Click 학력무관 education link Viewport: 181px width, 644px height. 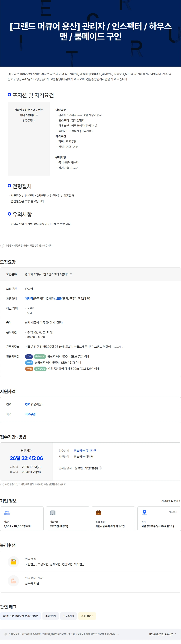coord(30,414)
